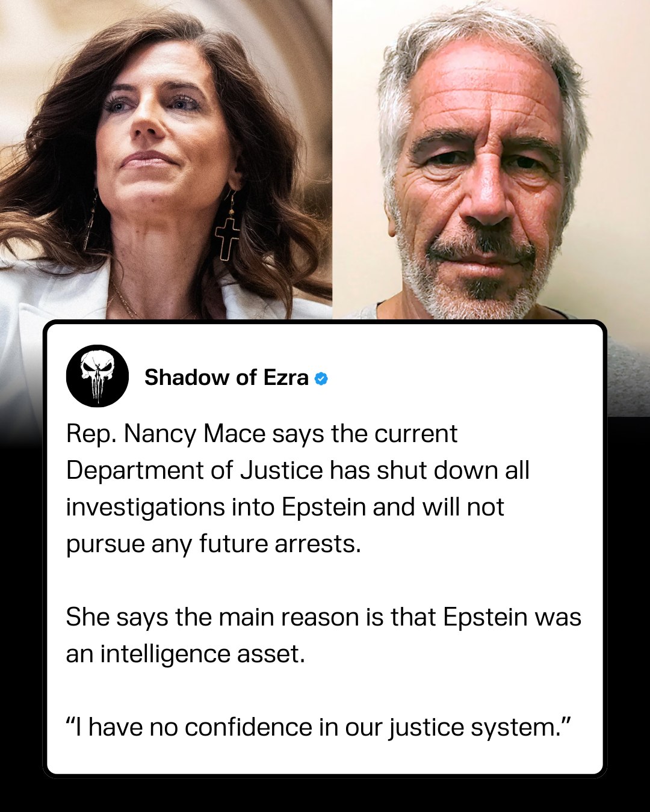Open the Shadow of Ezra account name
The height and width of the screenshot is (812, 650).
[x=226, y=377]
